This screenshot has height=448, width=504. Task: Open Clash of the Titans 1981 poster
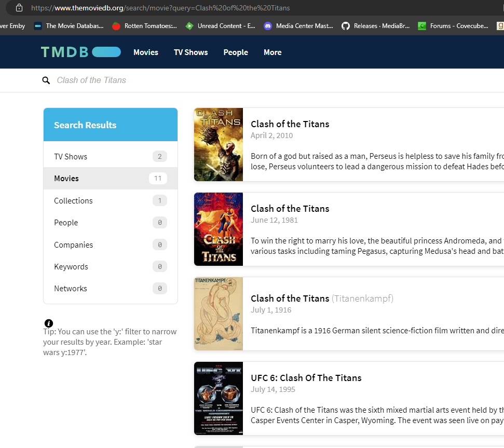coord(218,229)
